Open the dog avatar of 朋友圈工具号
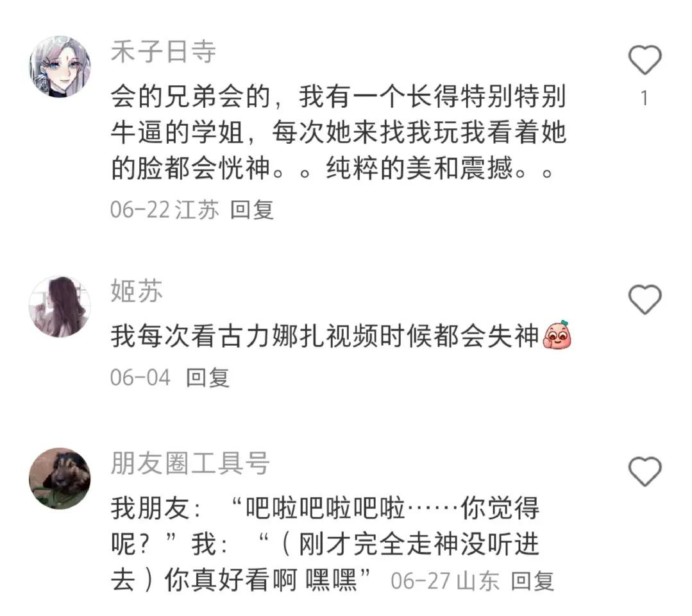The image size is (692, 616). point(60,479)
